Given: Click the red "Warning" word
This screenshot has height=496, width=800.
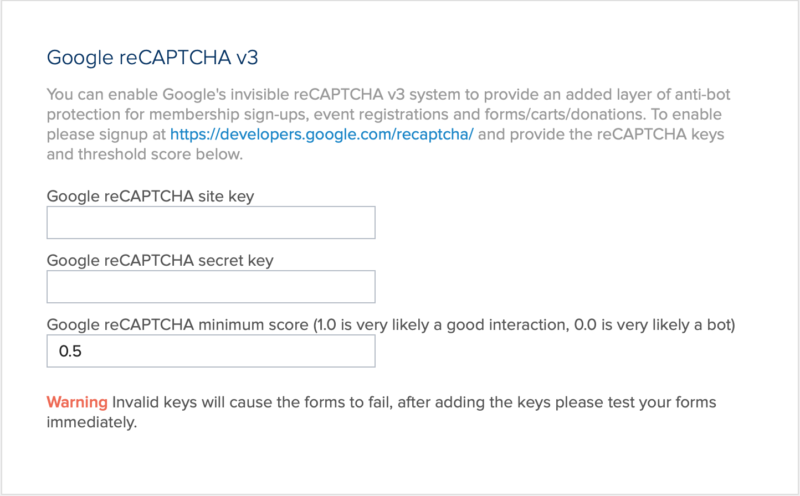Looking at the screenshot, I should 77,402.
